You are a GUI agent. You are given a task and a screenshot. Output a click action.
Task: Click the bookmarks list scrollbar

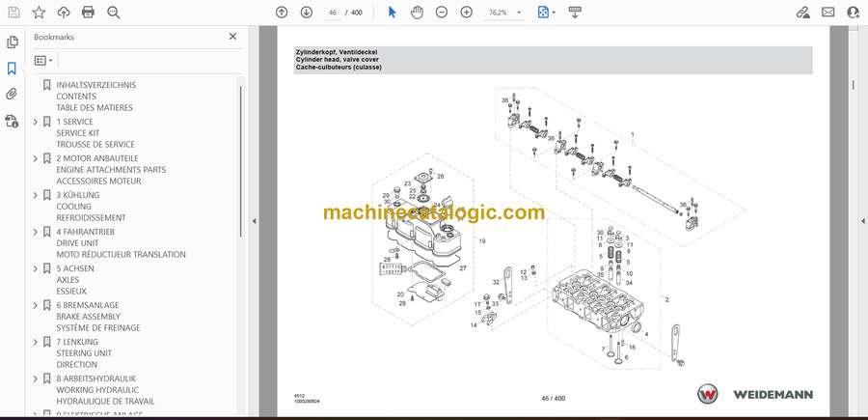pos(240,160)
